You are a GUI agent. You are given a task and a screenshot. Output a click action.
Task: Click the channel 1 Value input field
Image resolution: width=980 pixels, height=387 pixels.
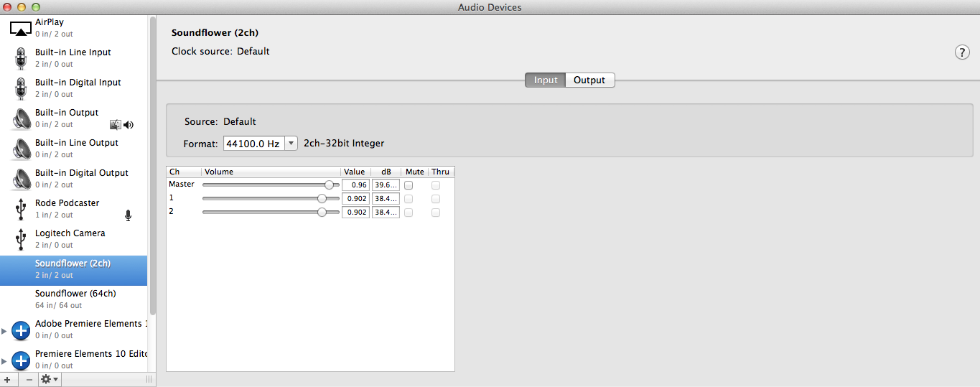pyautogui.click(x=355, y=199)
